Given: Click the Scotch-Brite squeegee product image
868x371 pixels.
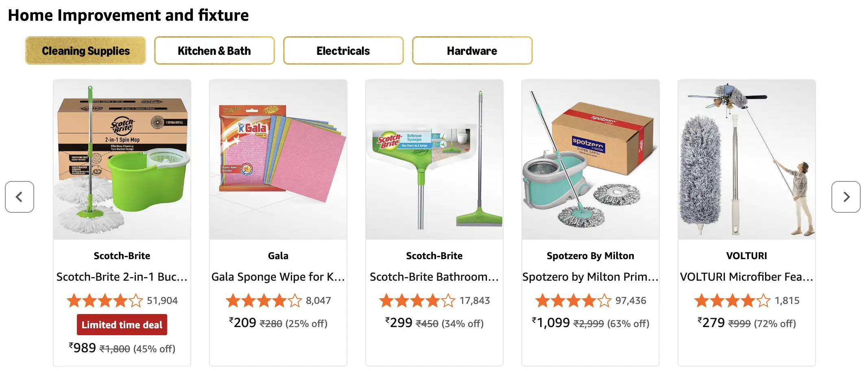Looking at the screenshot, I should (434, 159).
